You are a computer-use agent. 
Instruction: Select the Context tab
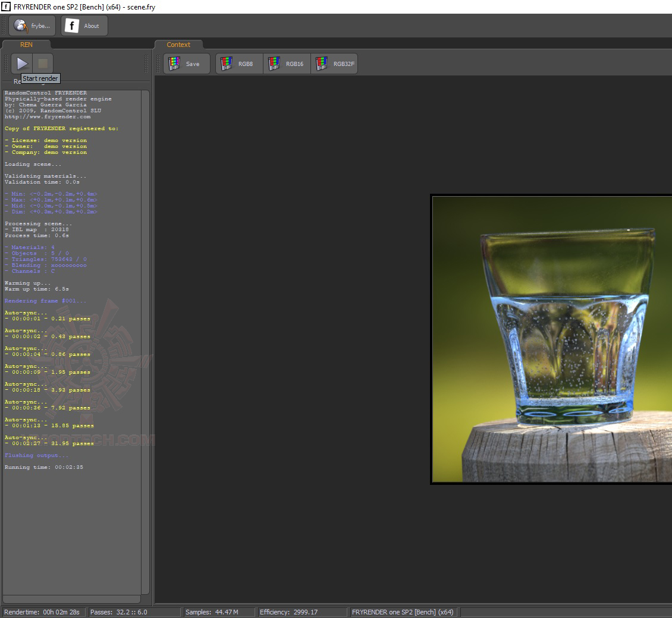pyautogui.click(x=178, y=45)
